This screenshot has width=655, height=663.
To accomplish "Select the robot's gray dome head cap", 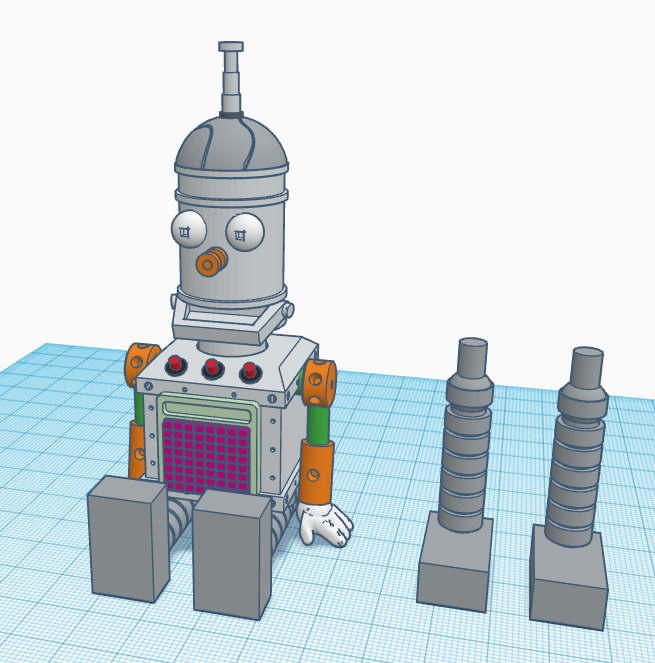I will tap(231, 142).
